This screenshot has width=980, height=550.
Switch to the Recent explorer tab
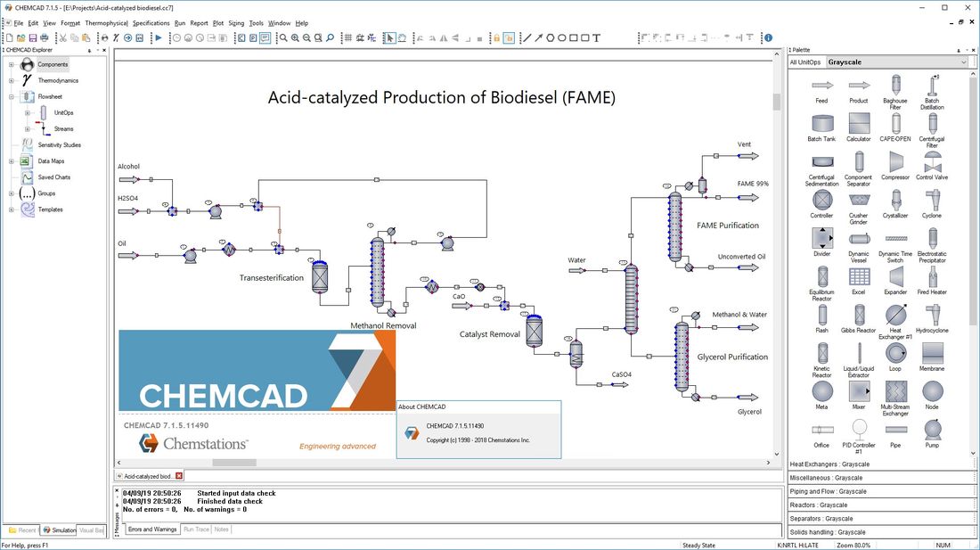[22, 530]
